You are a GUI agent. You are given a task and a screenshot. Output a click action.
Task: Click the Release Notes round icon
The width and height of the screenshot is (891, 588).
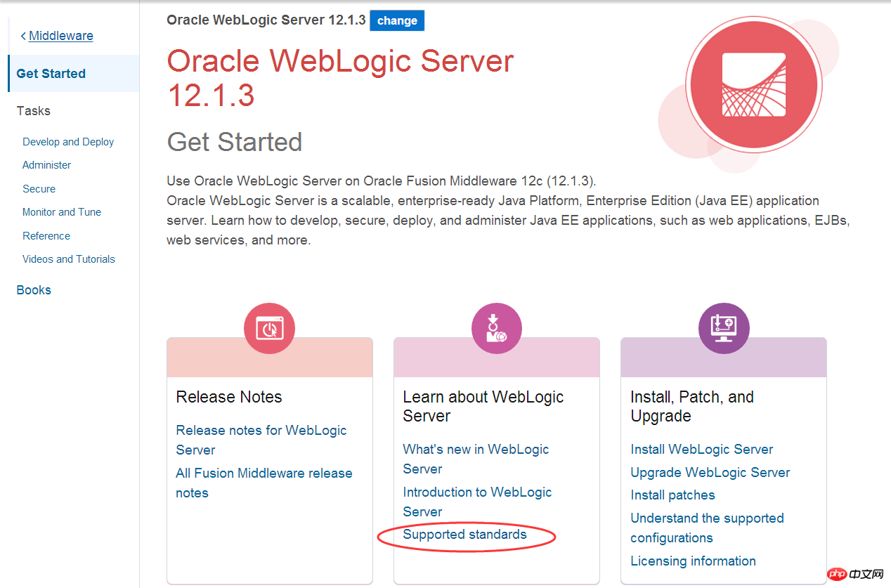269,329
